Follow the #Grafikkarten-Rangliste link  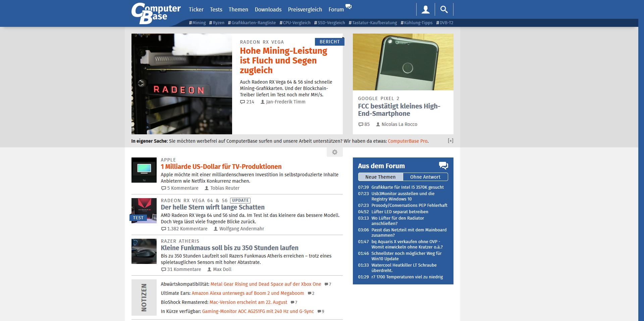(x=252, y=23)
